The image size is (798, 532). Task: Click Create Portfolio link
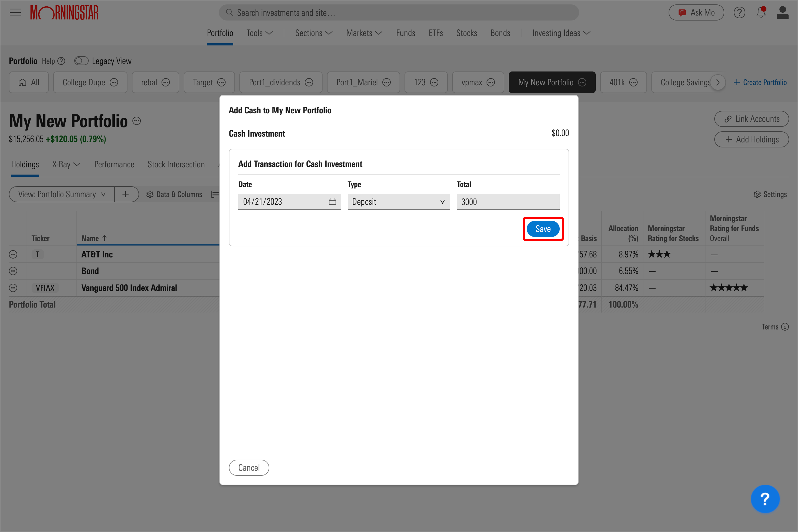point(760,83)
